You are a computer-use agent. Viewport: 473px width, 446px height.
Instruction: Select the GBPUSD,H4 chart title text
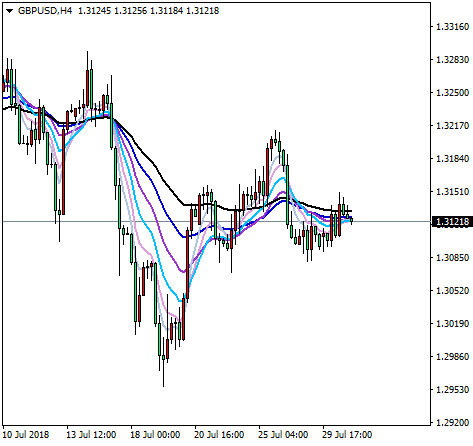point(45,11)
